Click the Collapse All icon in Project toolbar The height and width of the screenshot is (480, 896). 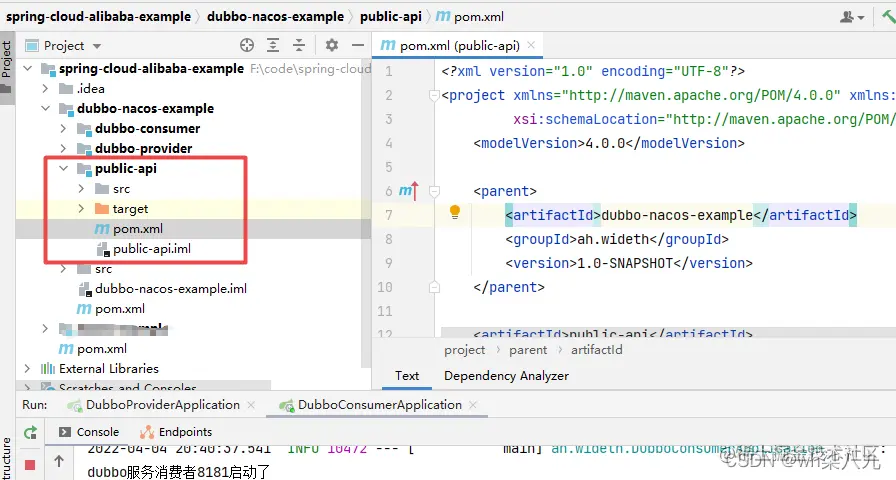(x=299, y=46)
